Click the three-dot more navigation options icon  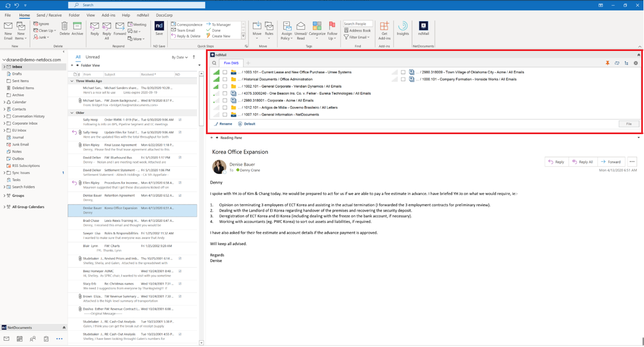pyautogui.click(x=59, y=339)
